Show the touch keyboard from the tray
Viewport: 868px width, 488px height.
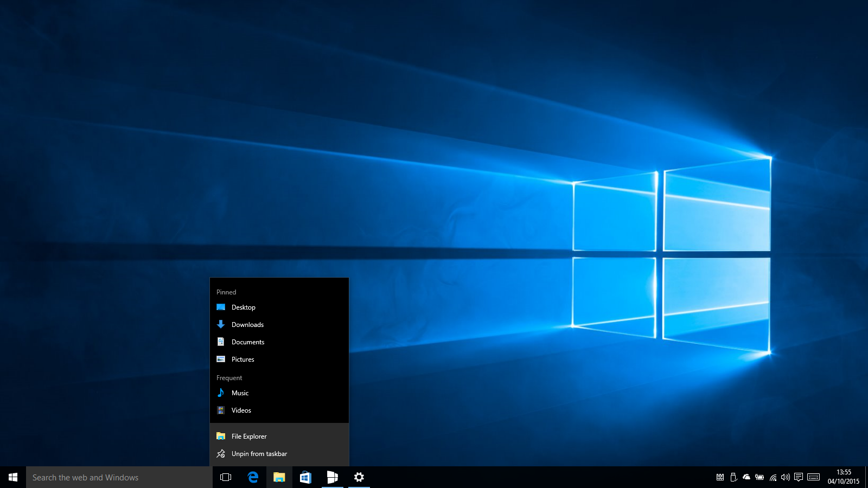click(813, 477)
